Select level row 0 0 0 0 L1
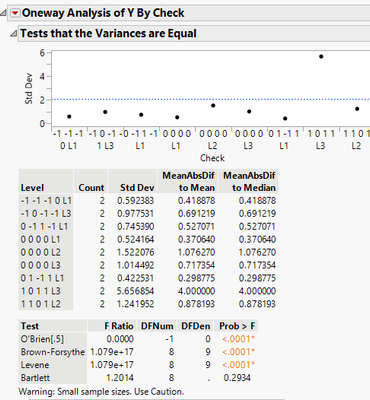 46,239
